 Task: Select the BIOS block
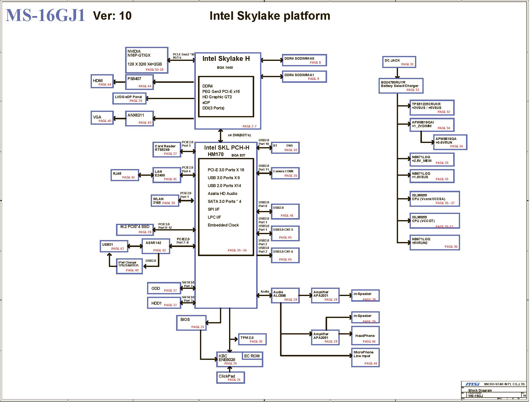tap(191, 323)
